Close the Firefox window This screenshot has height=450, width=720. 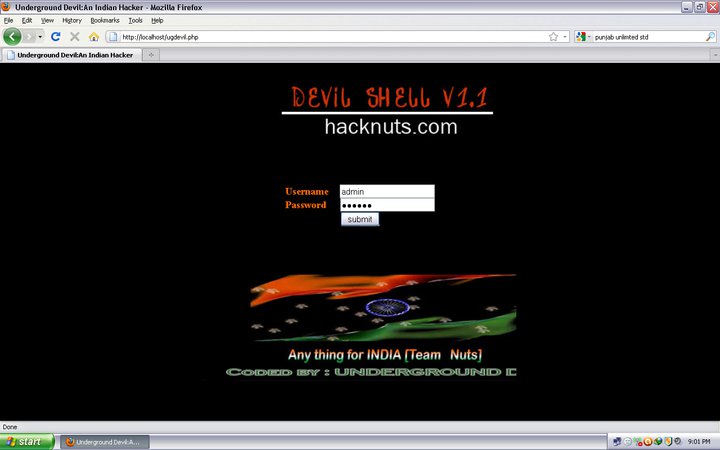point(713,7)
